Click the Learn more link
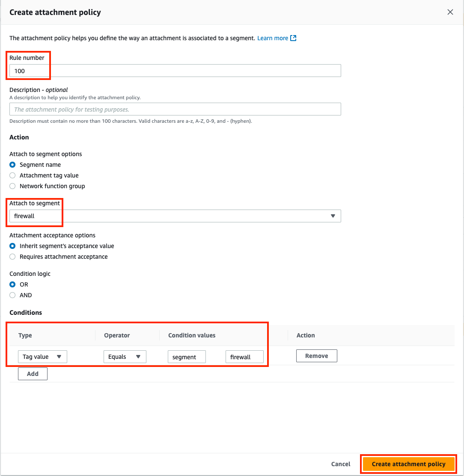The width and height of the screenshot is (464, 476). click(273, 38)
